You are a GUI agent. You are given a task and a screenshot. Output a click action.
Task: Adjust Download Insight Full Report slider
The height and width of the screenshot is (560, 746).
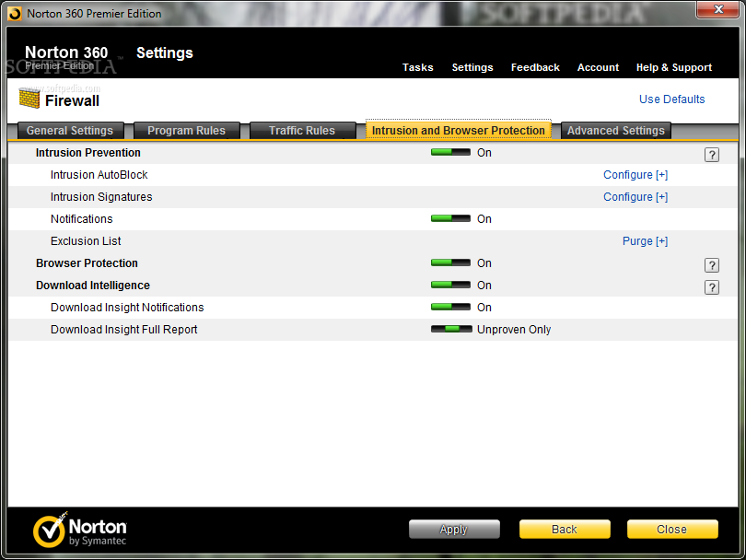click(x=451, y=329)
